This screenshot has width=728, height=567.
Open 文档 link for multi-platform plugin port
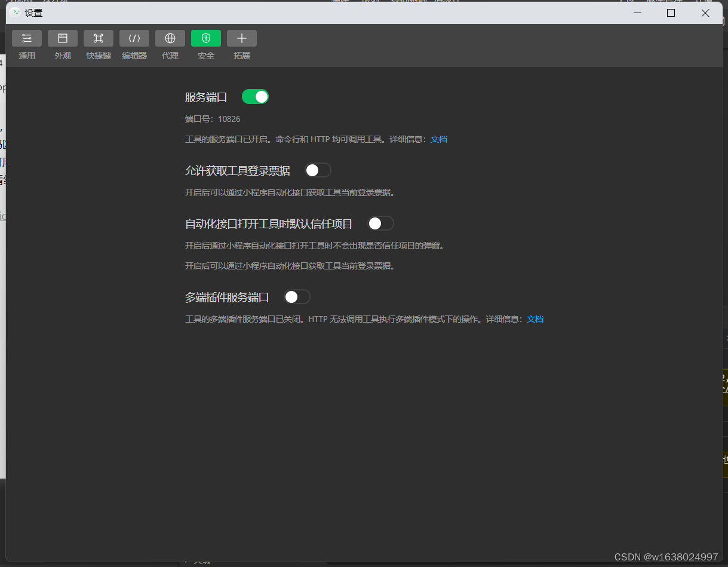[535, 318]
